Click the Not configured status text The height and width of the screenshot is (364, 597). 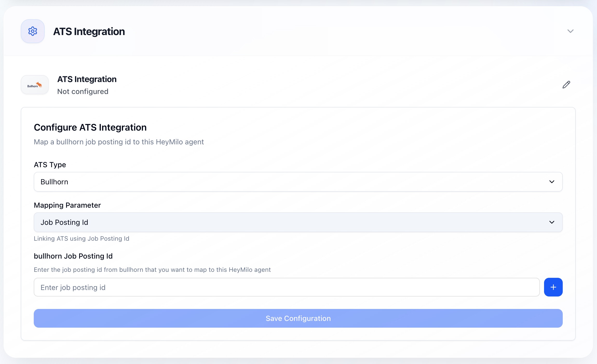[x=83, y=91]
